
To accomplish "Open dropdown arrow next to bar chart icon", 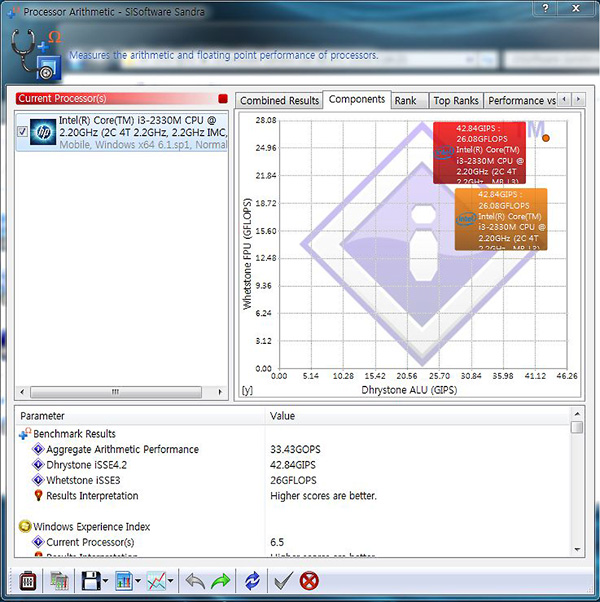I will tap(138, 581).
